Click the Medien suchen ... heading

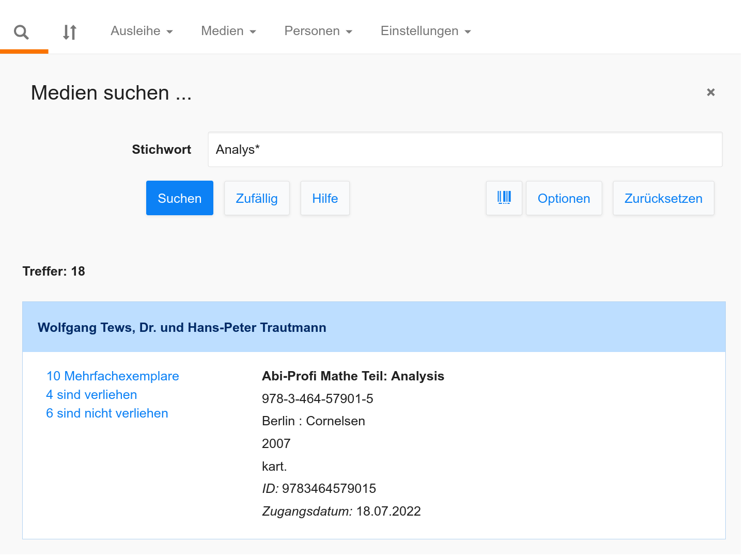tap(112, 93)
